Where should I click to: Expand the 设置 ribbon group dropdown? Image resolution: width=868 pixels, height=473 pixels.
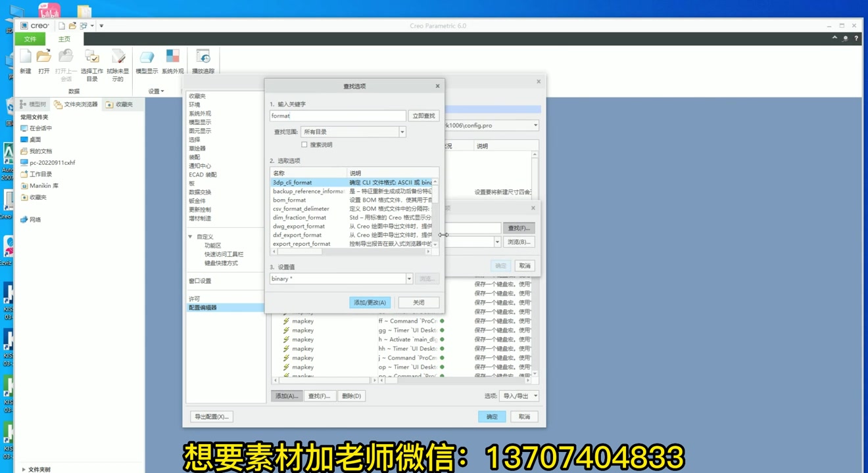pyautogui.click(x=157, y=91)
